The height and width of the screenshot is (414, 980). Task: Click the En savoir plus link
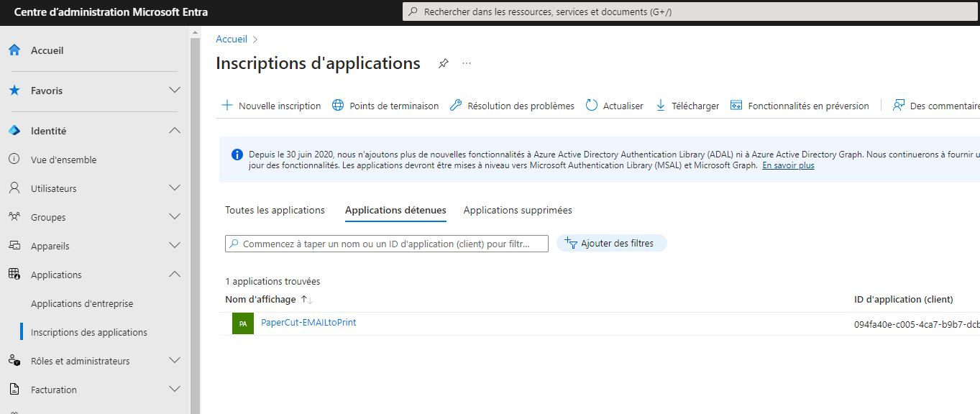click(788, 165)
